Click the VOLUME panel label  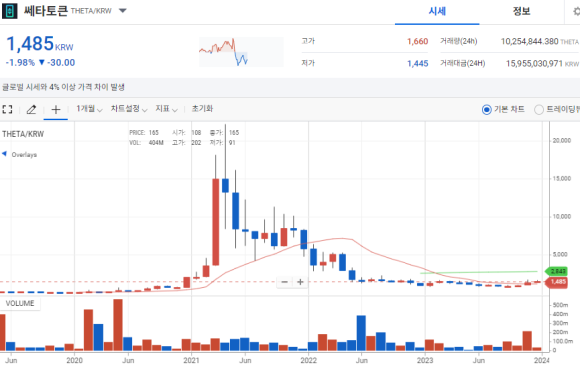(x=20, y=304)
